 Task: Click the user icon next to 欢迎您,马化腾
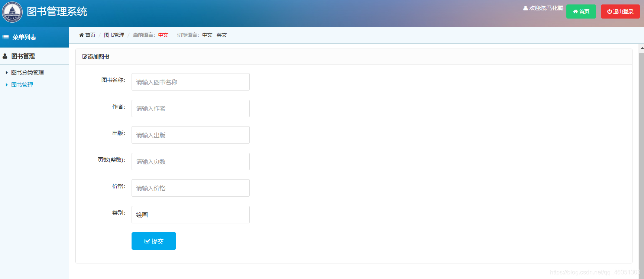525,8
